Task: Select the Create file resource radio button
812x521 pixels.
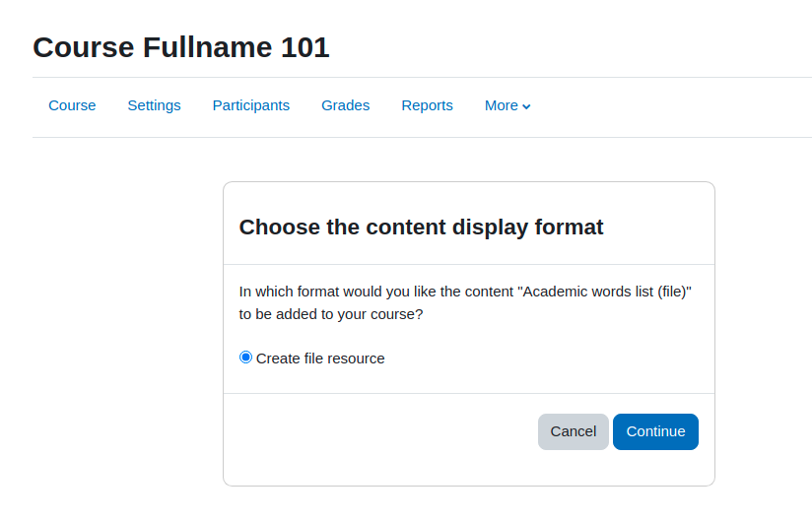Action: click(245, 358)
